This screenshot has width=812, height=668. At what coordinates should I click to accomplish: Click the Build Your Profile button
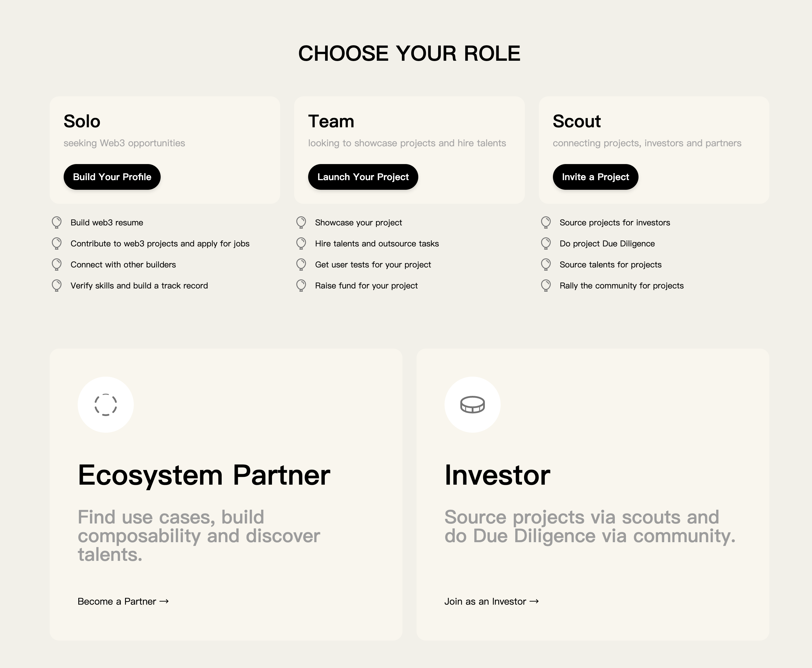coord(112,177)
